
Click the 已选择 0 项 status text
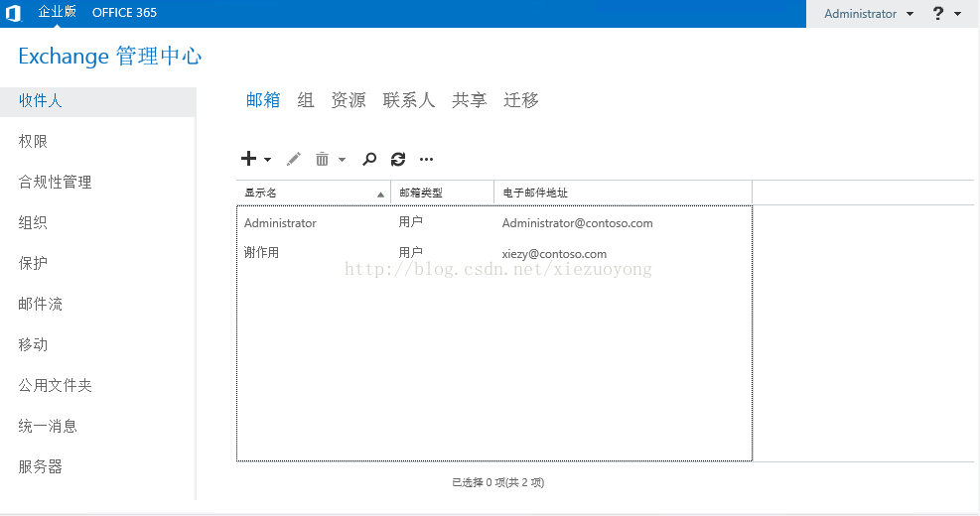click(x=498, y=482)
